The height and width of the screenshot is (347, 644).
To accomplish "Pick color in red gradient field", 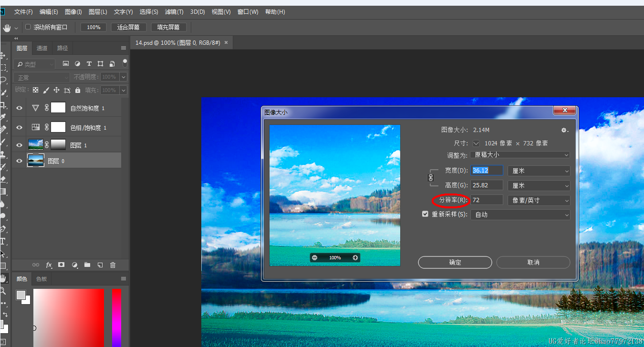I will click(x=68, y=317).
